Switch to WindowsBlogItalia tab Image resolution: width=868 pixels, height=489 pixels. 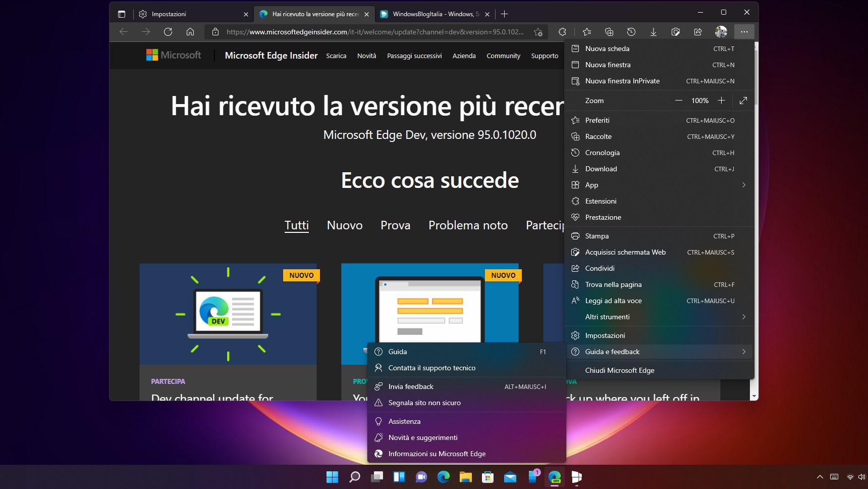434,14
